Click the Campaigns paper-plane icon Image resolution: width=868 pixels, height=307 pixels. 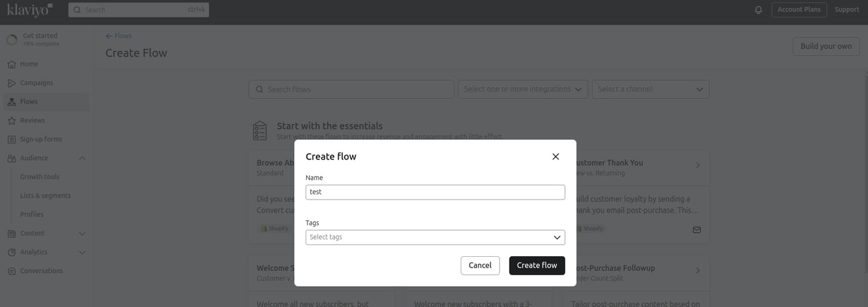coord(11,83)
